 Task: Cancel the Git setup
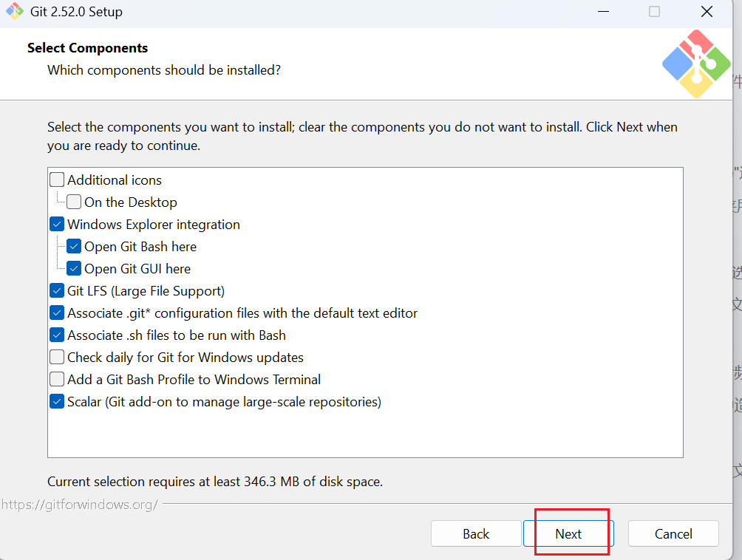pyautogui.click(x=673, y=533)
